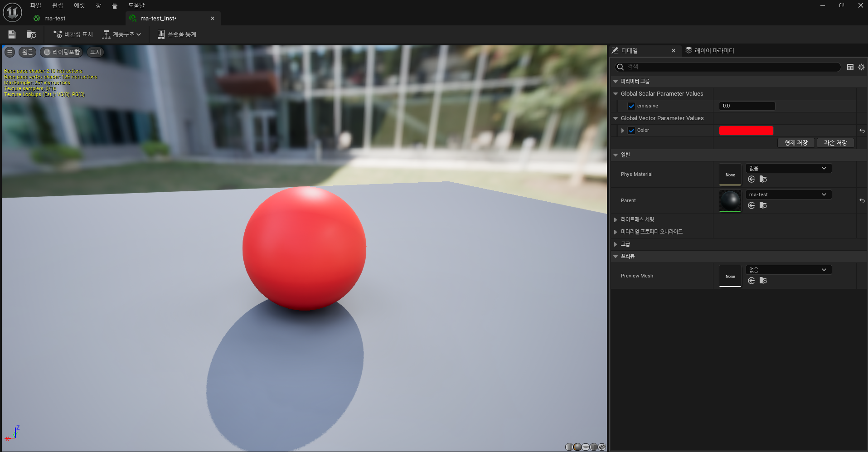Toggle 비활성 표시 (show inactive) in toolbar
The width and height of the screenshot is (868, 452).
[x=73, y=34]
